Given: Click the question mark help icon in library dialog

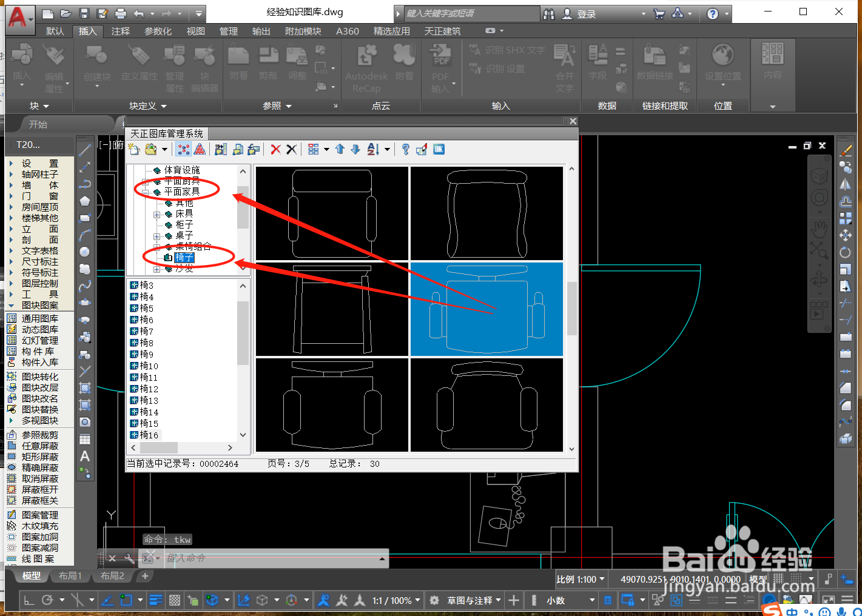Looking at the screenshot, I should click(x=405, y=149).
